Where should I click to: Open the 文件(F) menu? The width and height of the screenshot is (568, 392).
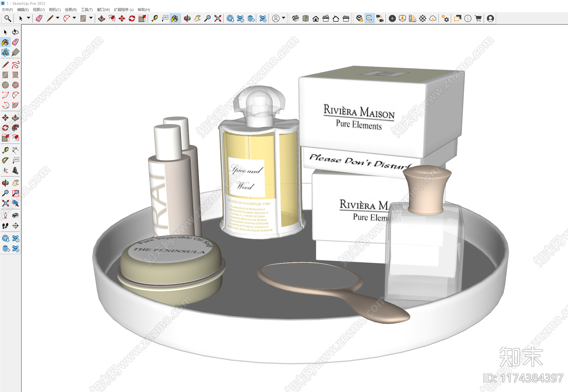7,10
